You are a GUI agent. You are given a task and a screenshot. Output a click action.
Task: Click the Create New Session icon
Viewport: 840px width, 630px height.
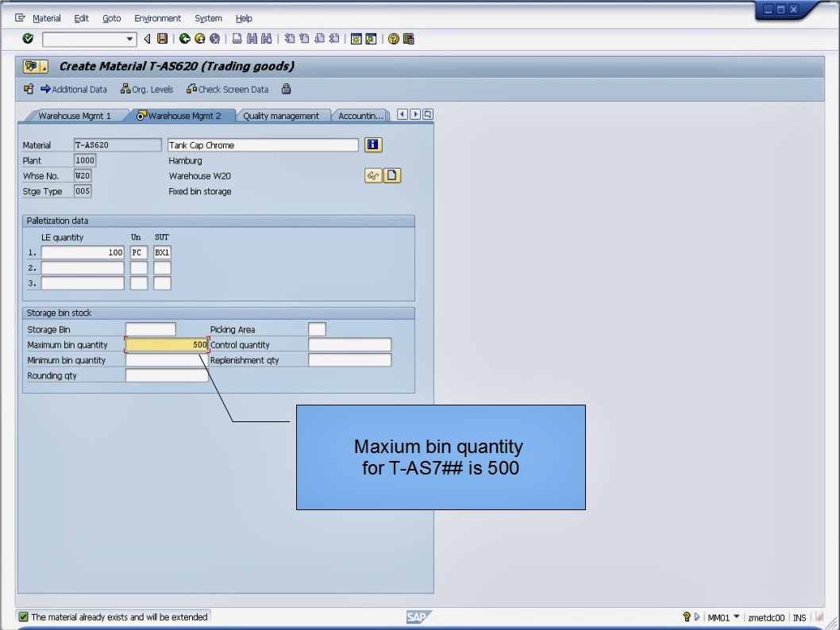[x=356, y=39]
